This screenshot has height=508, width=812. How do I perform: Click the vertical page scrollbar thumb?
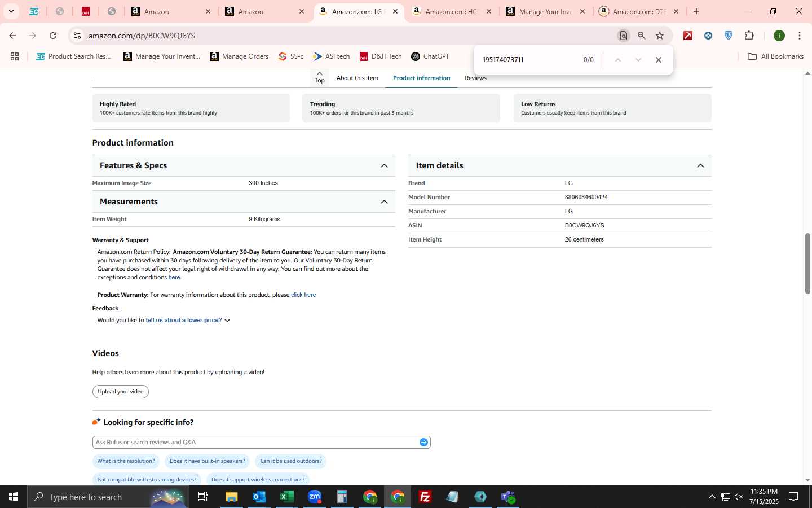pos(807,263)
